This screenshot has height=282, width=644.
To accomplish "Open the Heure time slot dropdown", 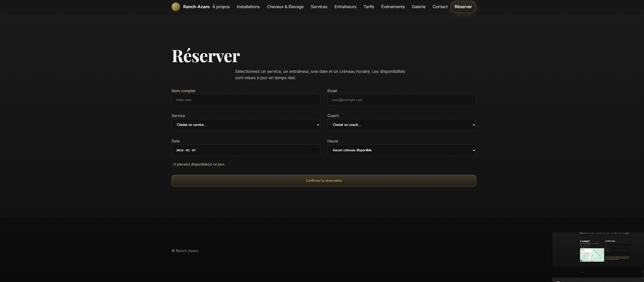I will pyautogui.click(x=401, y=150).
